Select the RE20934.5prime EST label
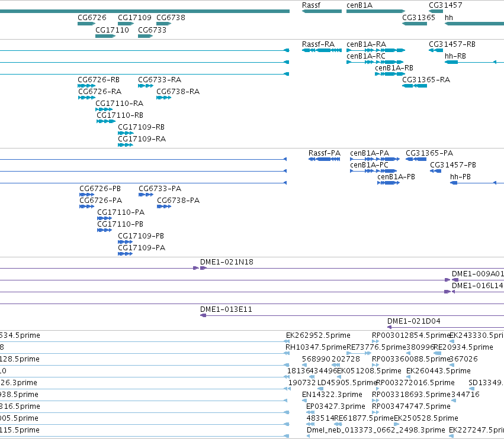This screenshot has width=504, height=439. click(x=463, y=347)
